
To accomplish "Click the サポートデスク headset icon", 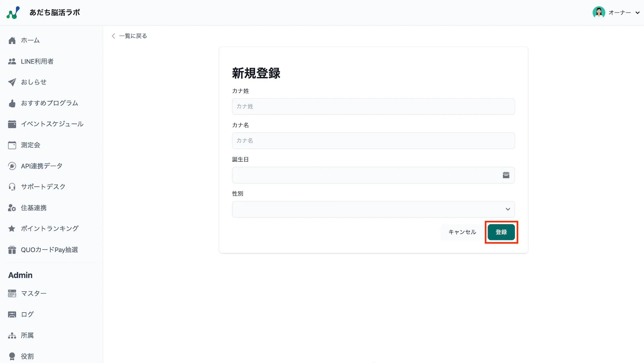I will click(12, 186).
